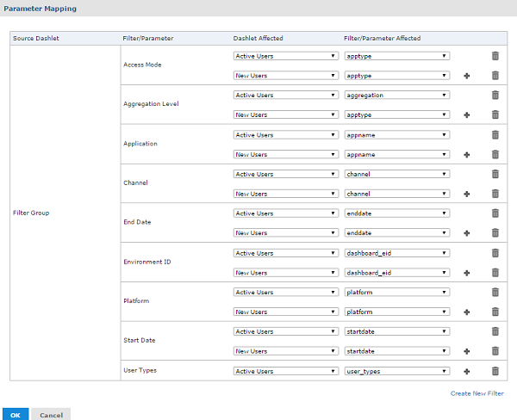Viewport: 517px width, 420px height.
Task: Open Channel Active Users channel dropdown
Action: [x=397, y=174]
